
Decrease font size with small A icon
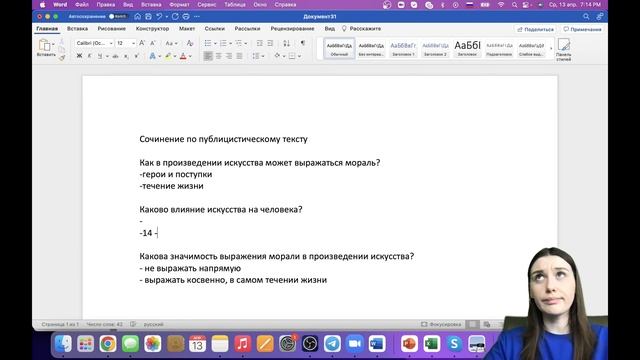153,43
